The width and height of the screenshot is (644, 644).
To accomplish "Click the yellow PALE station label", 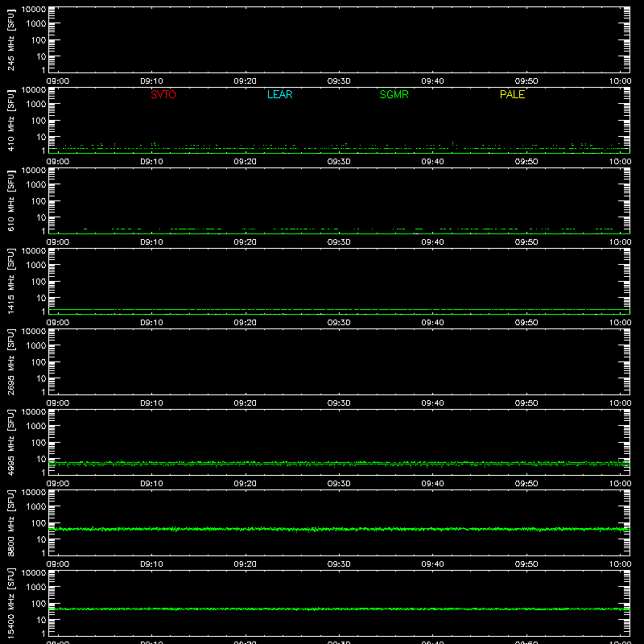I will (512, 94).
